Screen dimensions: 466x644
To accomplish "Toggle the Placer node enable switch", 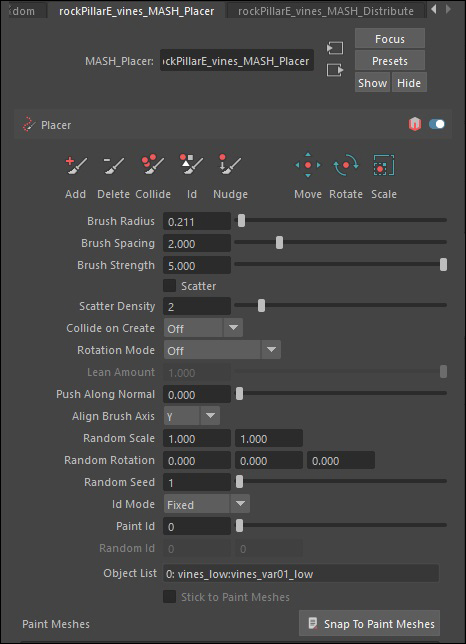I will tap(437, 124).
